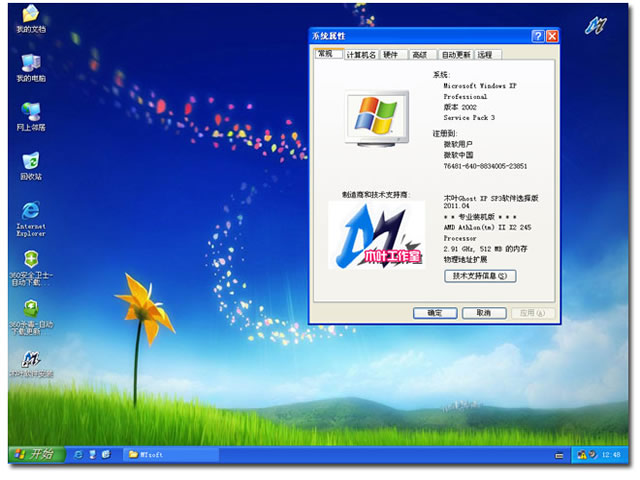The height and width of the screenshot is (480, 640).
Task: Open the 我的电脑 desktop icon
Action: [31, 67]
